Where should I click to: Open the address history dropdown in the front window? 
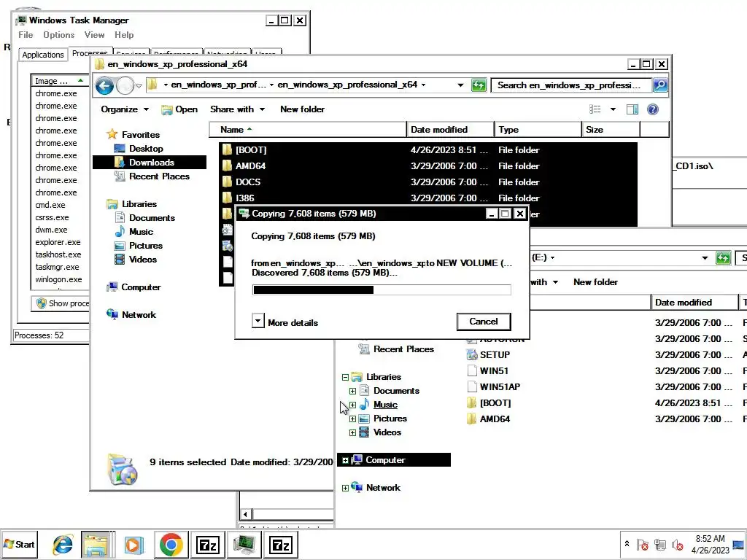pyautogui.click(x=460, y=85)
